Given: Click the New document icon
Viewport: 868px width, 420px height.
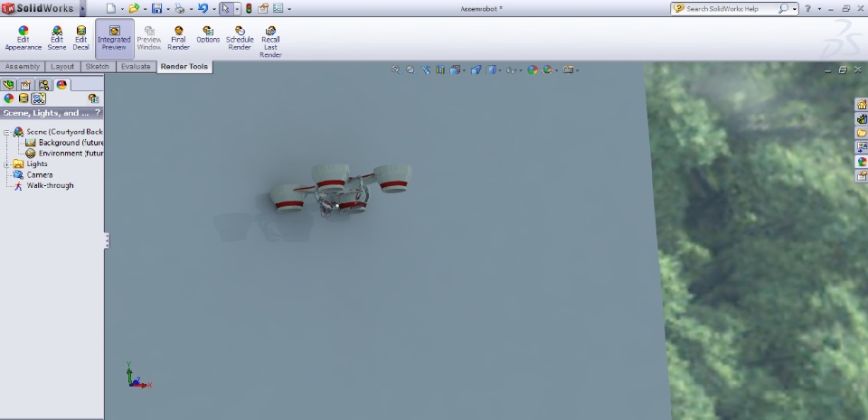Looking at the screenshot, I should [111, 8].
